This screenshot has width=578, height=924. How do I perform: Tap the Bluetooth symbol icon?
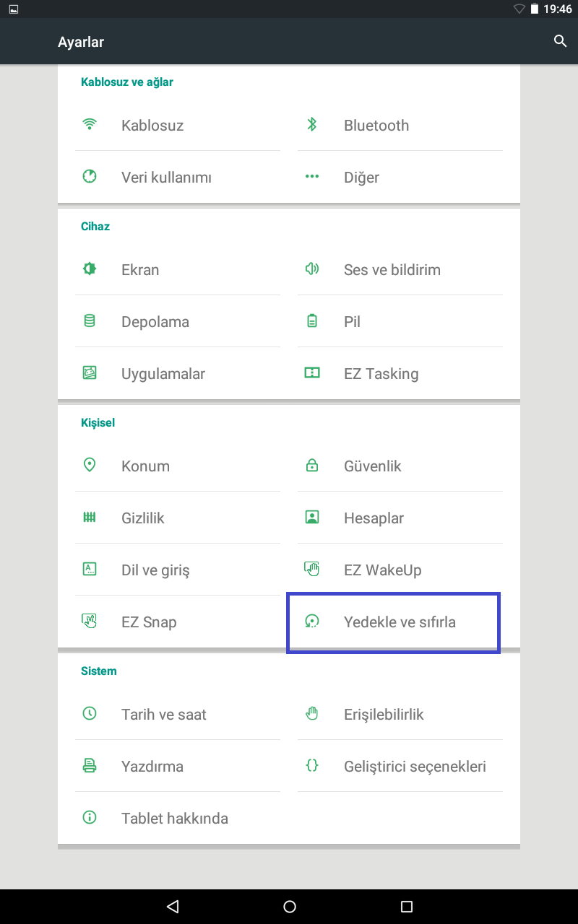[x=312, y=125]
